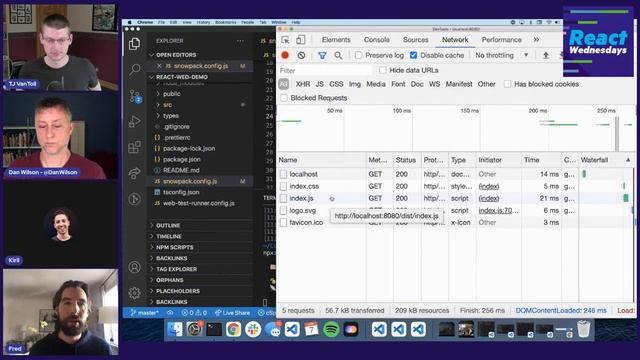Screen dimensions: 640x360
Task: Click the Explorer more actions ellipsis
Action: (240, 41)
